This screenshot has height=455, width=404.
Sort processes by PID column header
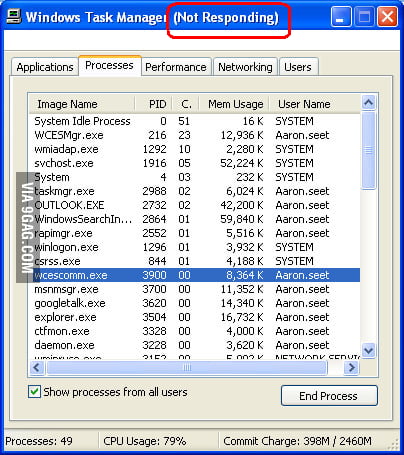154,104
